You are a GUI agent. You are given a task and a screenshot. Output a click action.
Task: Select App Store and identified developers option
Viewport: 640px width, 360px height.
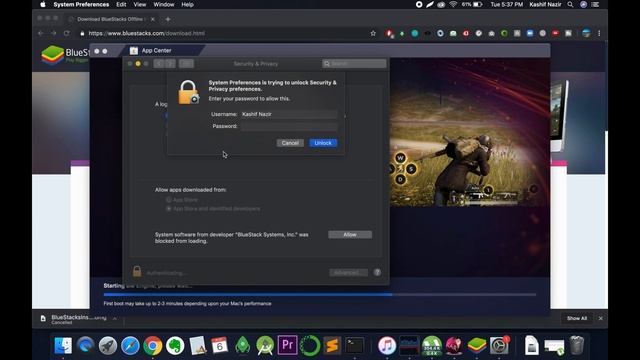coord(169,209)
